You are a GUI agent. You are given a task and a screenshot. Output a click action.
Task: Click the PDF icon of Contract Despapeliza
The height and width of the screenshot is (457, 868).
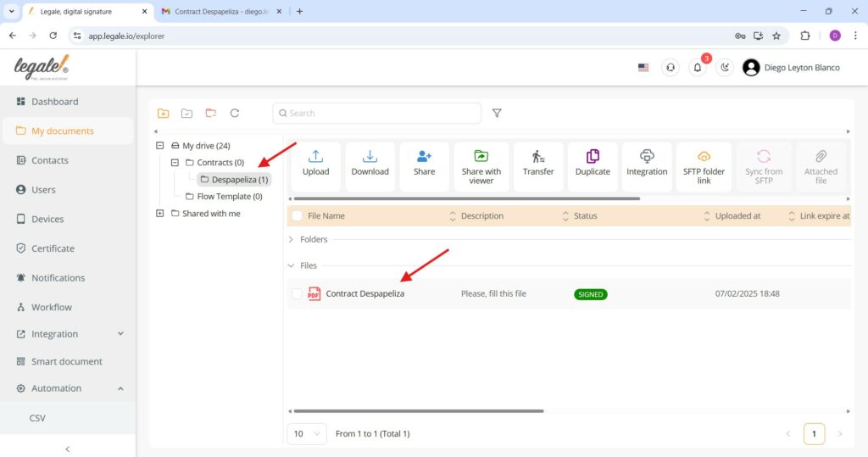coord(314,293)
